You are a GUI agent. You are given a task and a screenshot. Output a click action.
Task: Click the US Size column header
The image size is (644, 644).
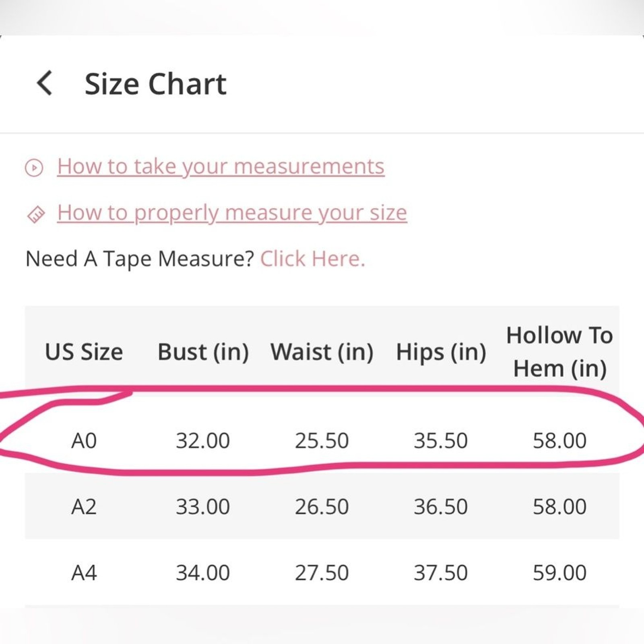(84, 352)
